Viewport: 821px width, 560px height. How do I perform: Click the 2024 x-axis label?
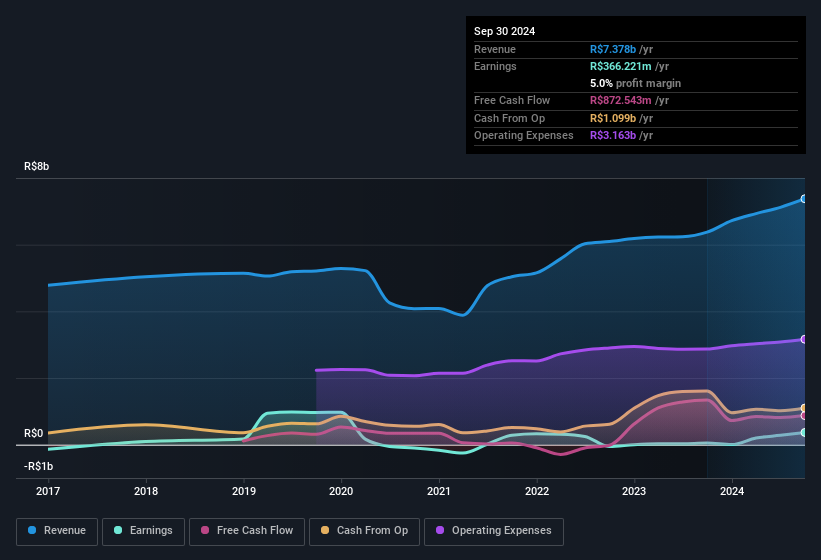(x=732, y=491)
